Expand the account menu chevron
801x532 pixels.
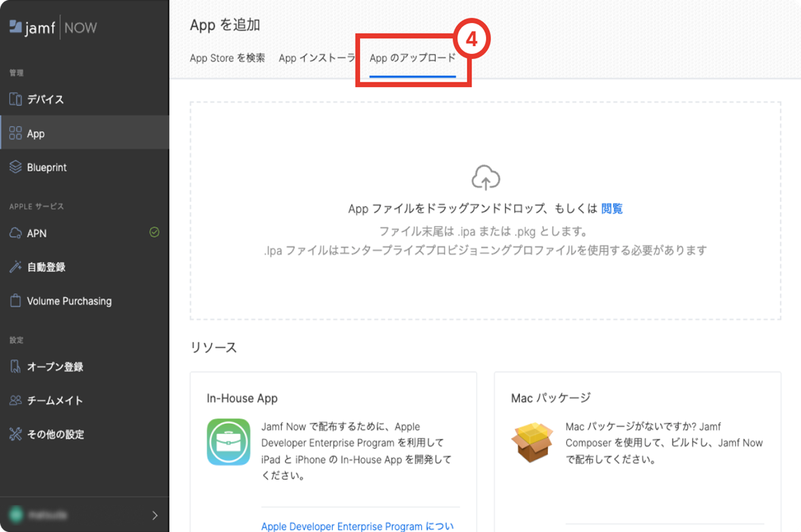pos(154,516)
